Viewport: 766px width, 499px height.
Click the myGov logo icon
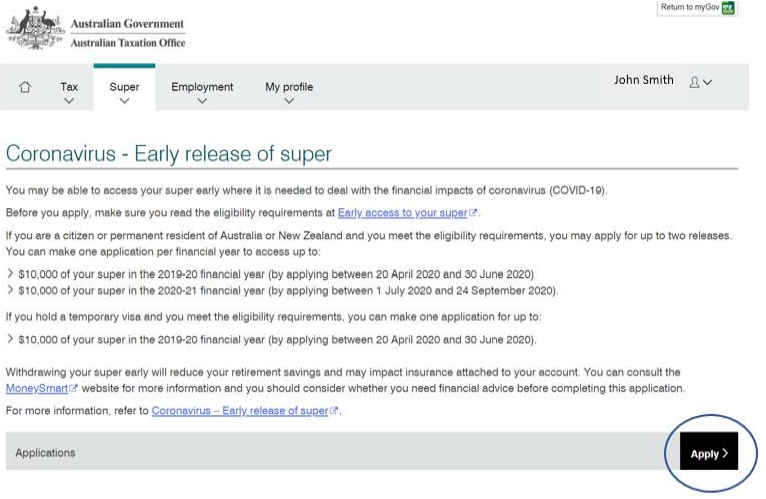728,8
